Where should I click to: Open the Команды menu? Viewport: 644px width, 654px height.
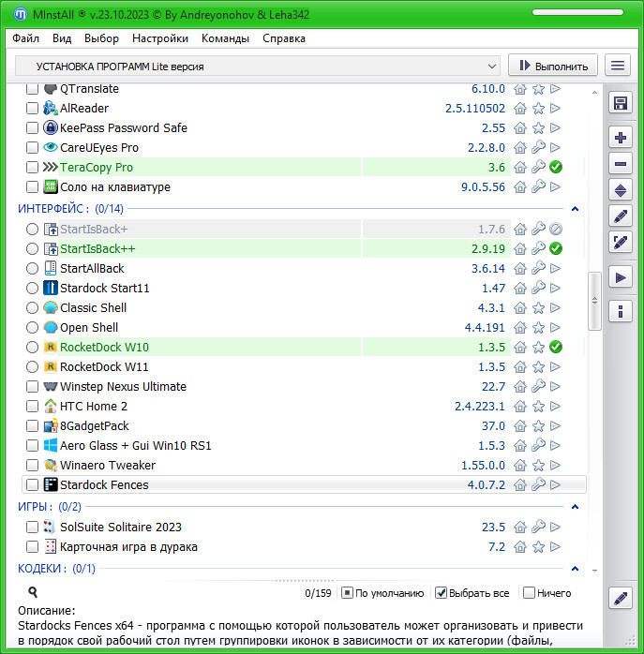(x=225, y=38)
